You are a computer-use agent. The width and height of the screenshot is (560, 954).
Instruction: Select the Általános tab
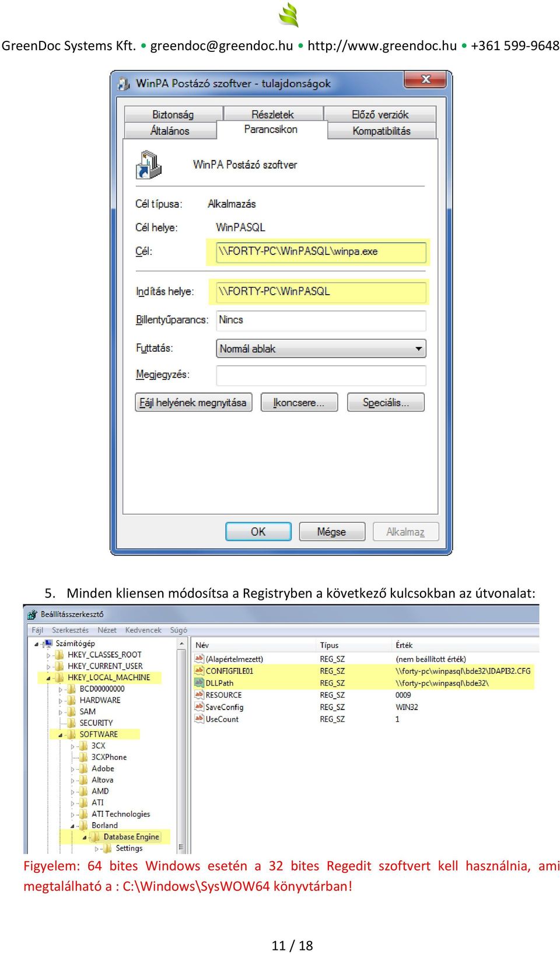[x=170, y=131]
